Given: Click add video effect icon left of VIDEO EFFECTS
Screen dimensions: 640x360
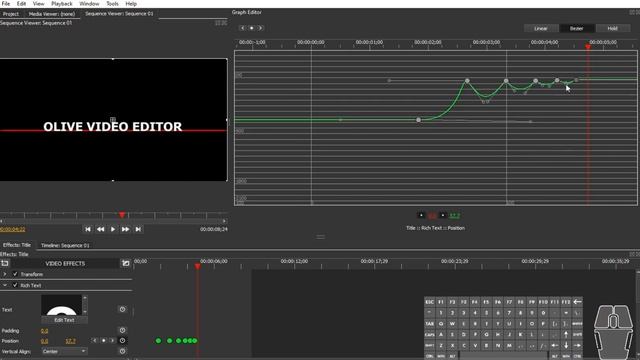Looking at the screenshot, I should tap(5, 263).
